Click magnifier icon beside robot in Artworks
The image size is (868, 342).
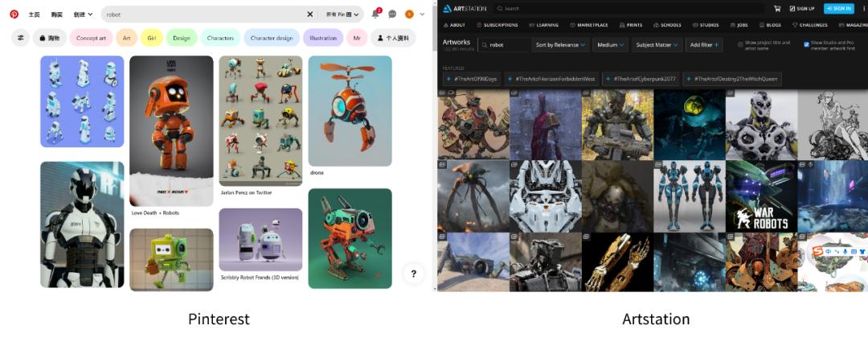coord(485,45)
